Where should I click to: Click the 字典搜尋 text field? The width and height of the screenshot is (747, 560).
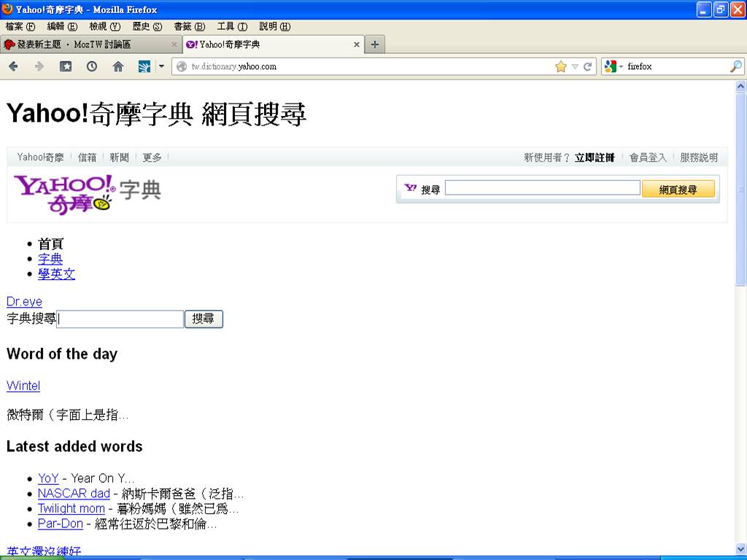[120, 319]
